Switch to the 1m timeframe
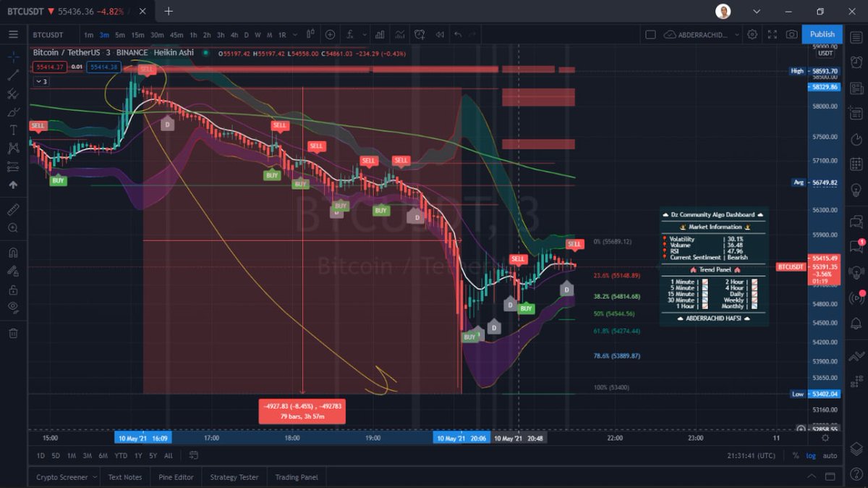Screen dimensions: 868x488 coord(88,35)
